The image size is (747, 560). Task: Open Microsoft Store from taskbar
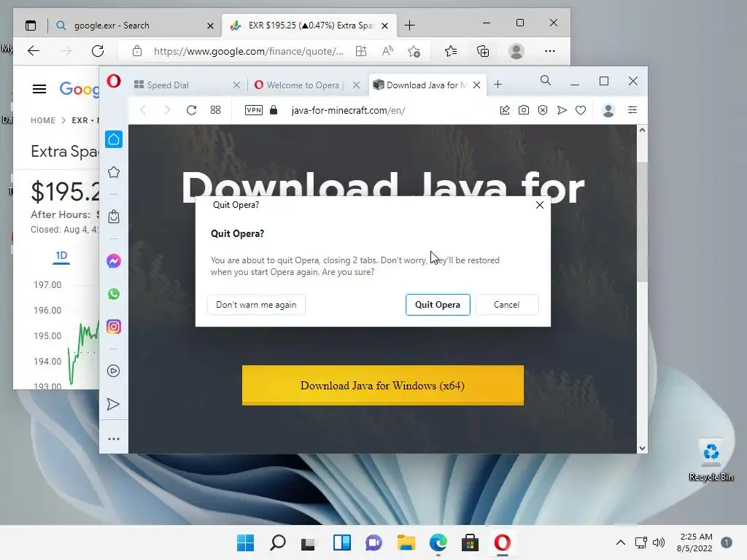470,542
